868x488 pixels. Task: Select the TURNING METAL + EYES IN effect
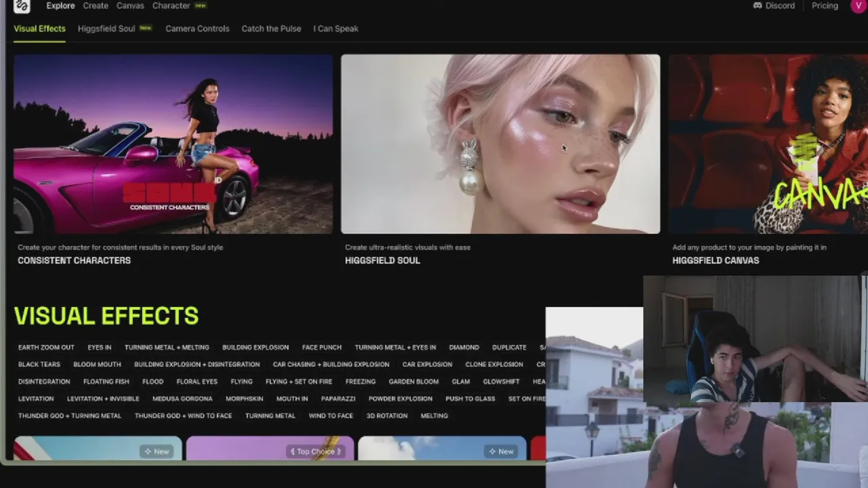pyautogui.click(x=395, y=347)
